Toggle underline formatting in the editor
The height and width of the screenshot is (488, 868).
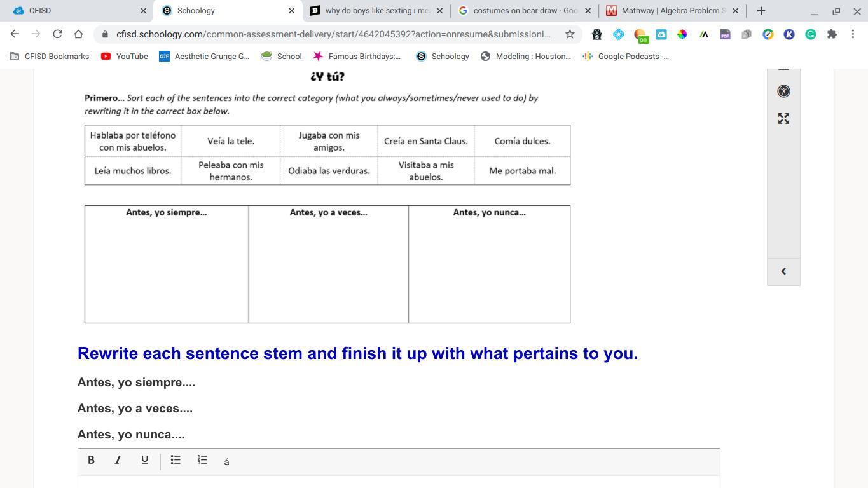(144, 460)
